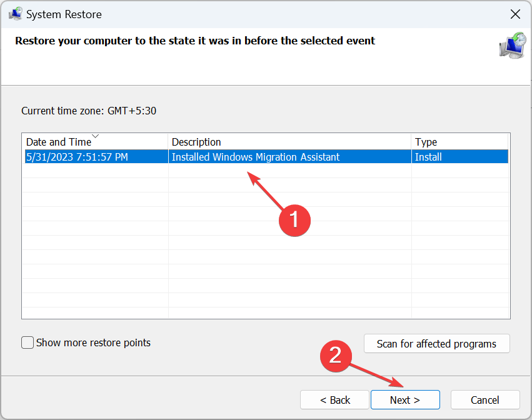Sort by the Date and Time column header
This screenshot has height=420, width=532.
click(x=95, y=142)
